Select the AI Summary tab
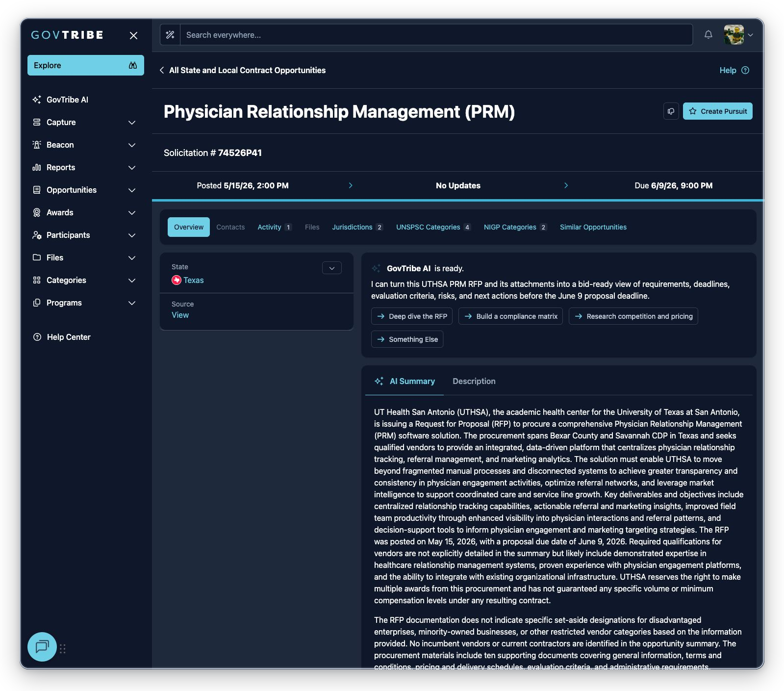This screenshot has height=691, width=784. tap(405, 381)
